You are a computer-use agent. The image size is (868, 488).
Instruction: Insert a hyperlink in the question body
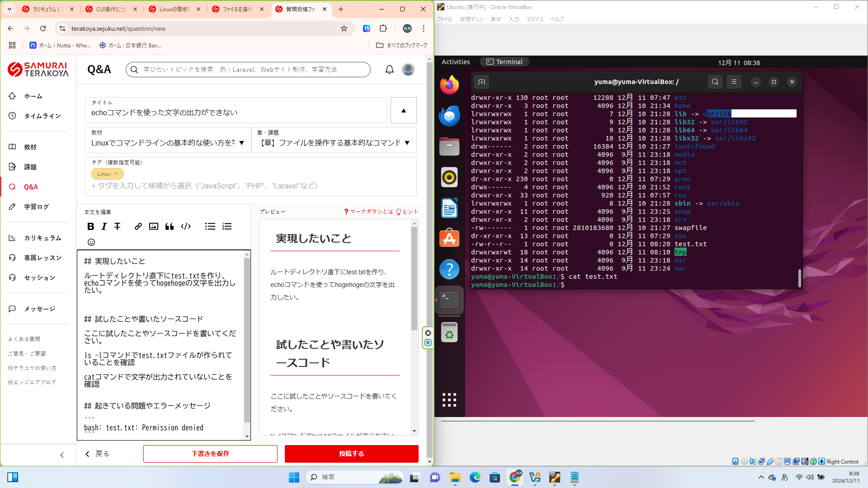tap(138, 226)
